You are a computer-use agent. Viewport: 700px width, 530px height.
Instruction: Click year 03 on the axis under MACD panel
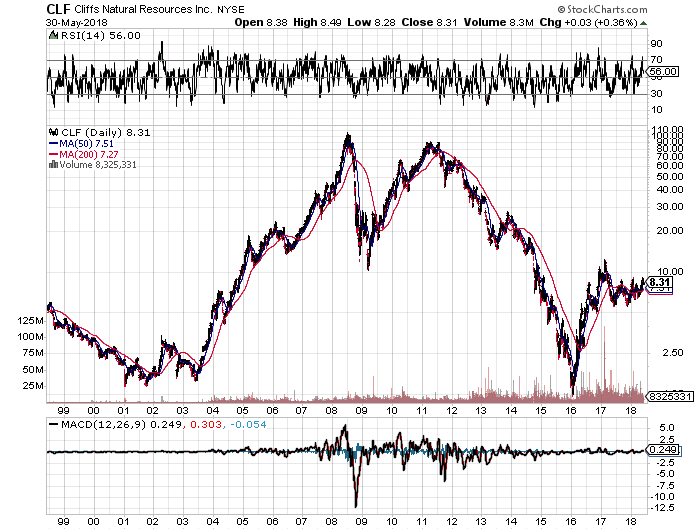[182, 522]
